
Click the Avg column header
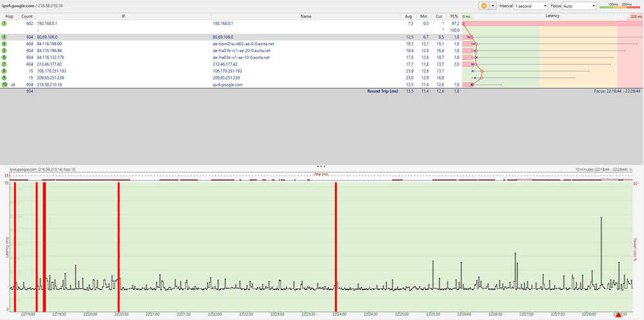pyautogui.click(x=408, y=16)
